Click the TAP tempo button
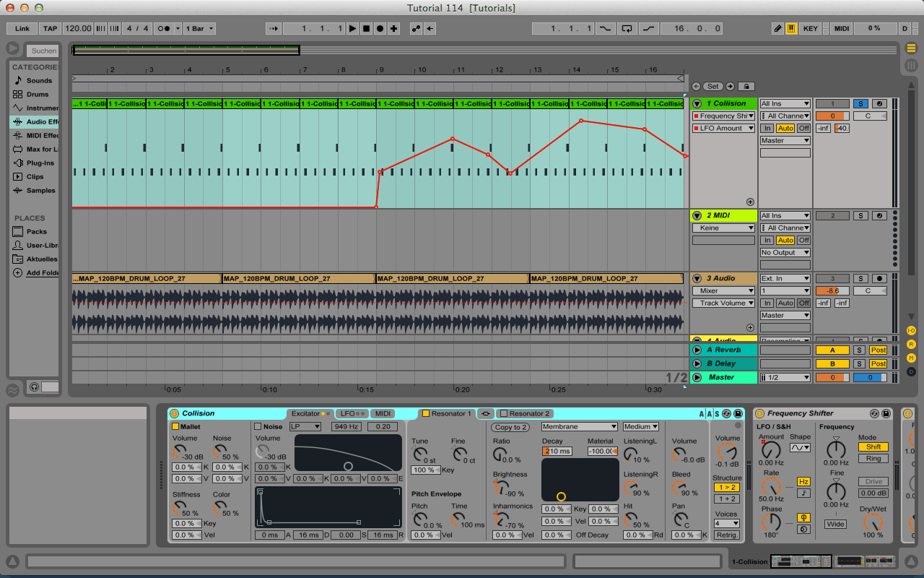The width and height of the screenshot is (924, 578). [50, 29]
